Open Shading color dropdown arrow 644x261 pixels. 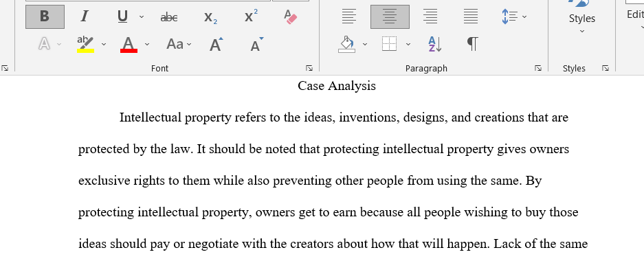coord(365,44)
